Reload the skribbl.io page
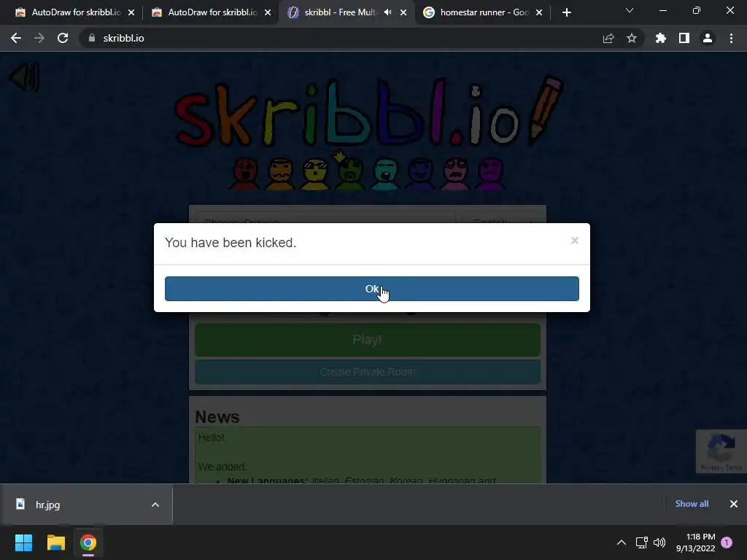 (x=63, y=38)
